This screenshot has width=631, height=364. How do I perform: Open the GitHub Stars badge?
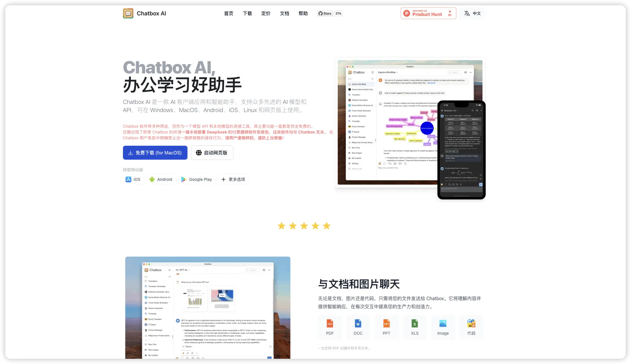(330, 13)
